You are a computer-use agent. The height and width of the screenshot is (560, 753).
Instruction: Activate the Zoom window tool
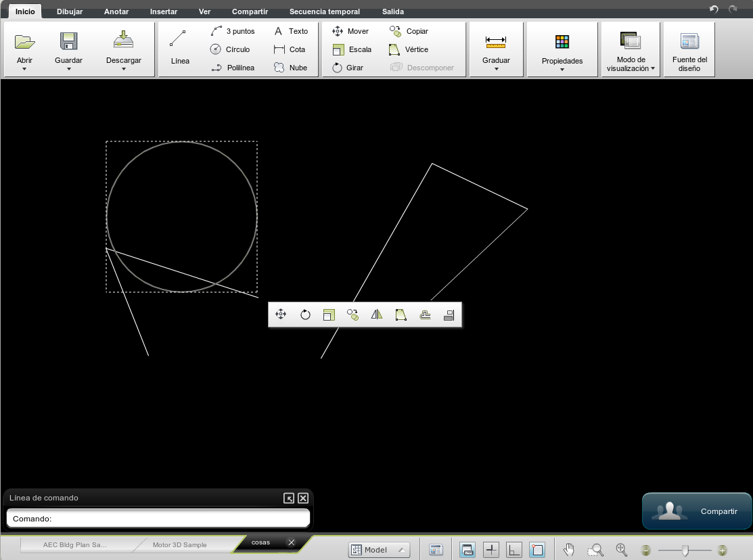pyautogui.click(x=595, y=549)
